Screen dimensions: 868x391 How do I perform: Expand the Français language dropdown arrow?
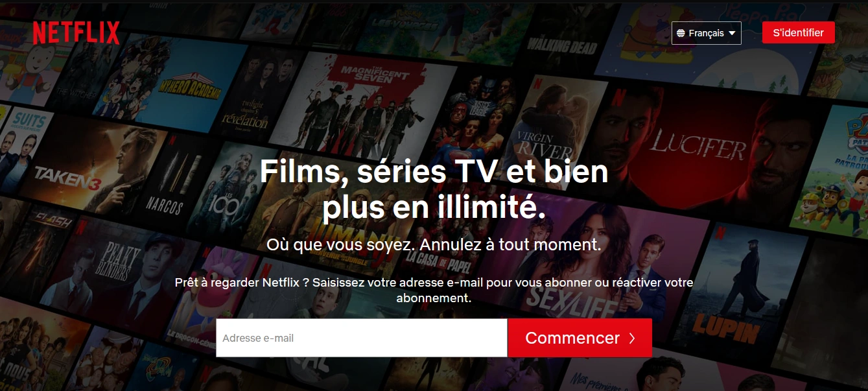coord(732,33)
